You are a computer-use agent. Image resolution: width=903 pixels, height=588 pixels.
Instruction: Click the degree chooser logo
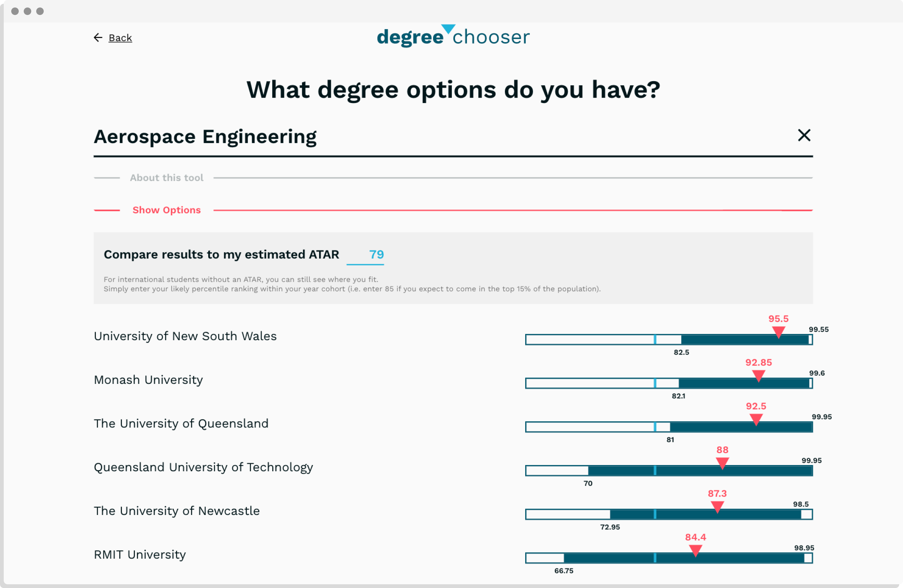453,37
